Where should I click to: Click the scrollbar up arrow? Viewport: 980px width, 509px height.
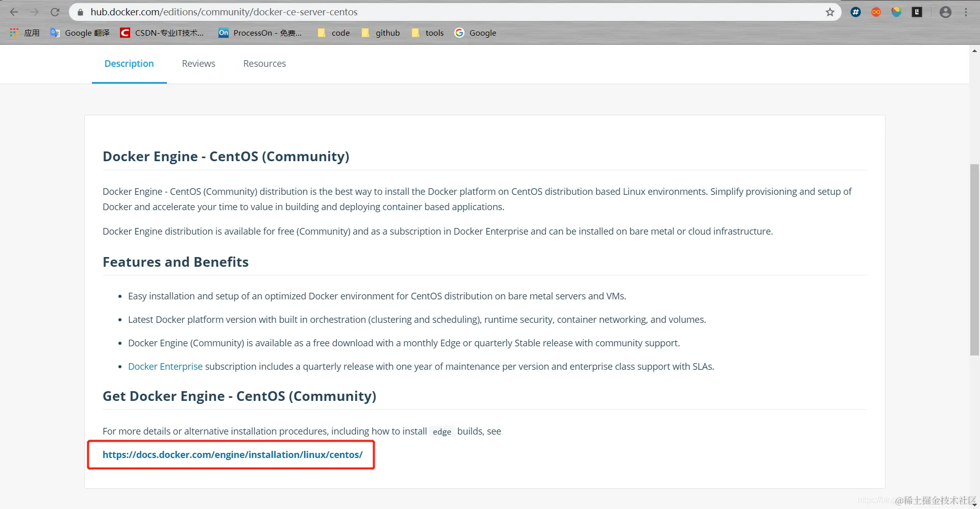(x=974, y=50)
